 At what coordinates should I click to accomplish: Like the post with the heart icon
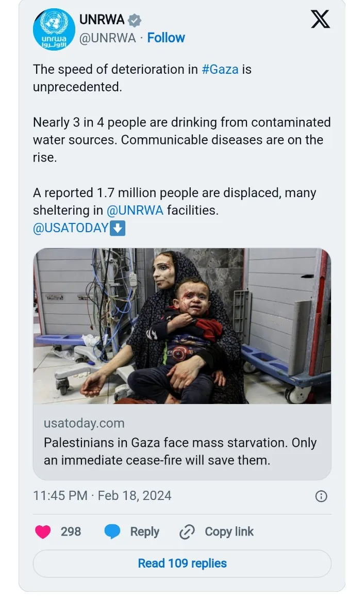coord(43,532)
